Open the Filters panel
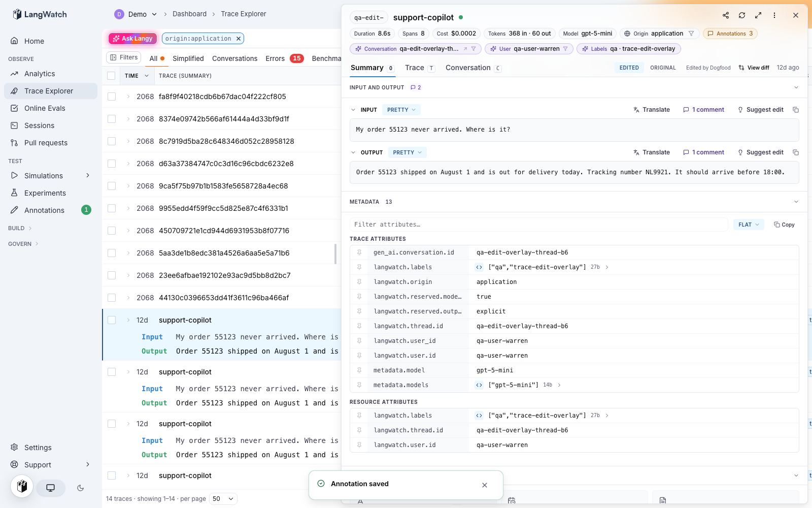812x508 pixels. pyautogui.click(x=123, y=57)
